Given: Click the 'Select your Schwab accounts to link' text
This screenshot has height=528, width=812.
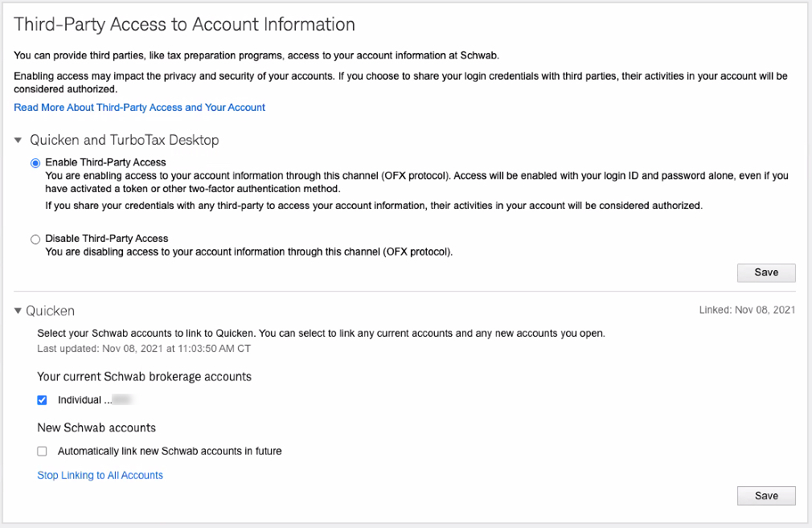Looking at the screenshot, I should pos(321,334).
